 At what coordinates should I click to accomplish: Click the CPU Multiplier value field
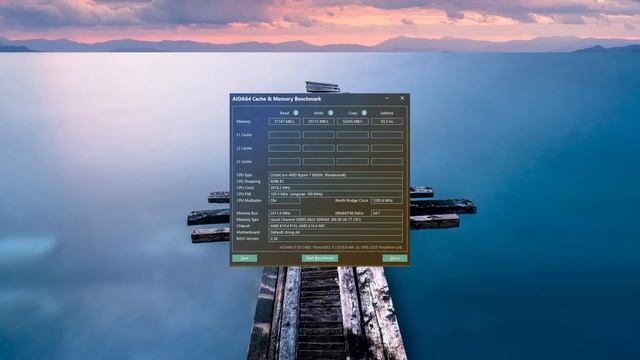click(x=284, y=201)
